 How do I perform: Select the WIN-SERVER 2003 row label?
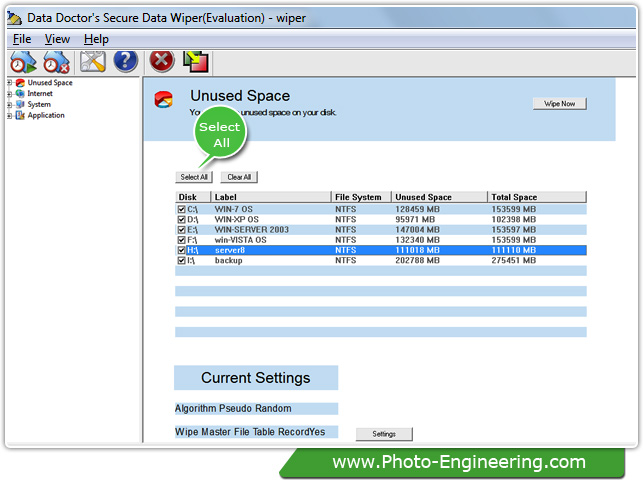click(x=252, y=230)
